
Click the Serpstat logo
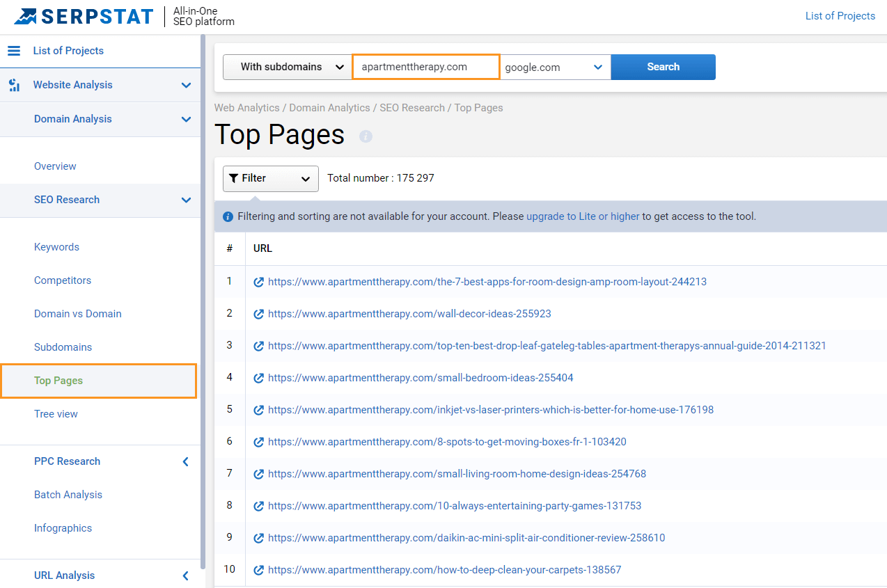84,16
